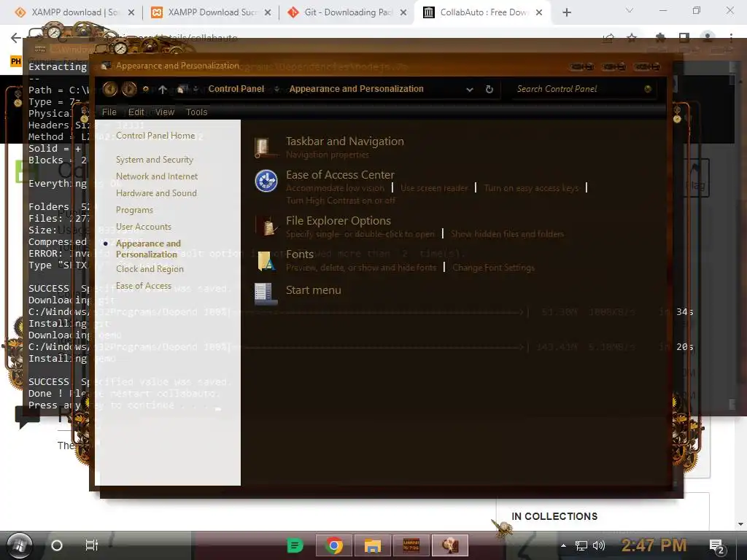Open the browser profile avatar
The height and width of the screenshot is (560, 747).
(x=708, y=37)
